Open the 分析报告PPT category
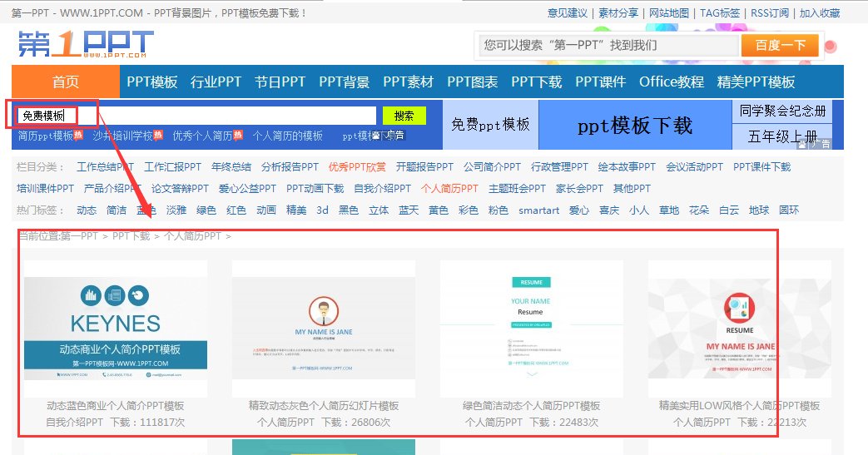 pos(290,166)
